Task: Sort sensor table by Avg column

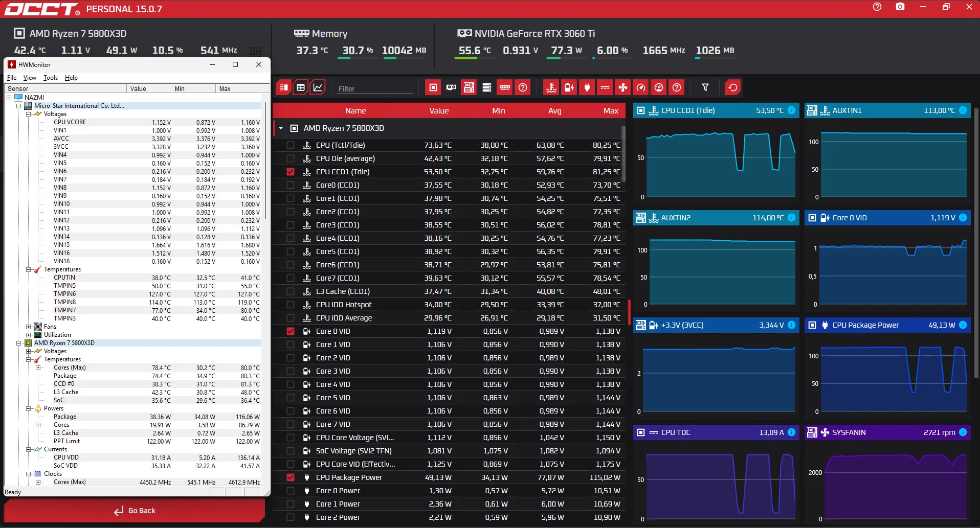Action: click(554, 111)
